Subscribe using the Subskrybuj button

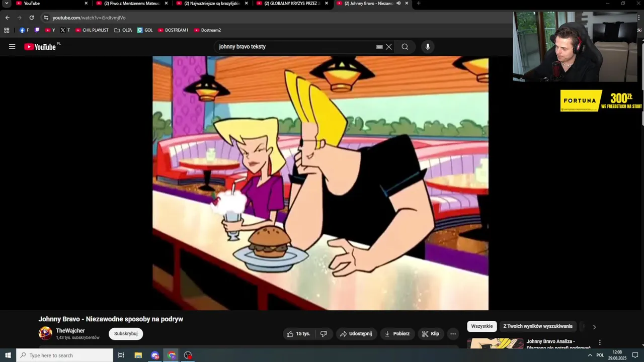pyautogui.click(x=126, y=334)
